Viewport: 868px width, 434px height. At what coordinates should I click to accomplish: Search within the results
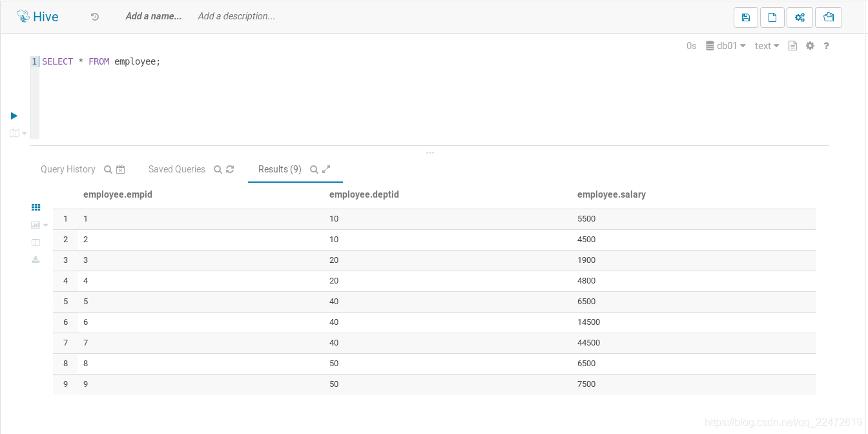pos(314,169)
